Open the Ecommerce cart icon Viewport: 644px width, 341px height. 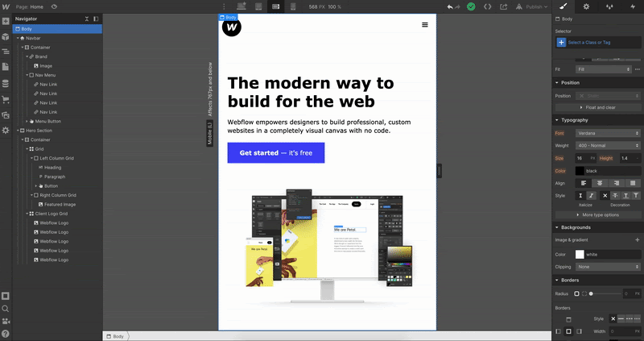point(6,99)
